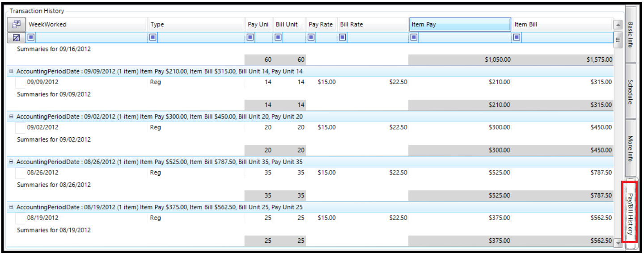Click the Item Pay column header
Viewport: 644px width, 254px height.
coord(460,25)
